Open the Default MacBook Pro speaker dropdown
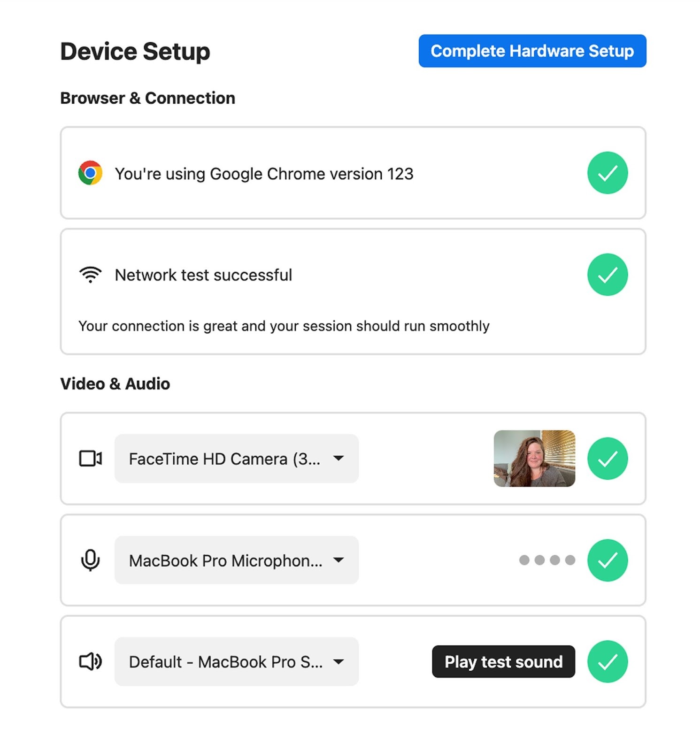 point(237,661)
